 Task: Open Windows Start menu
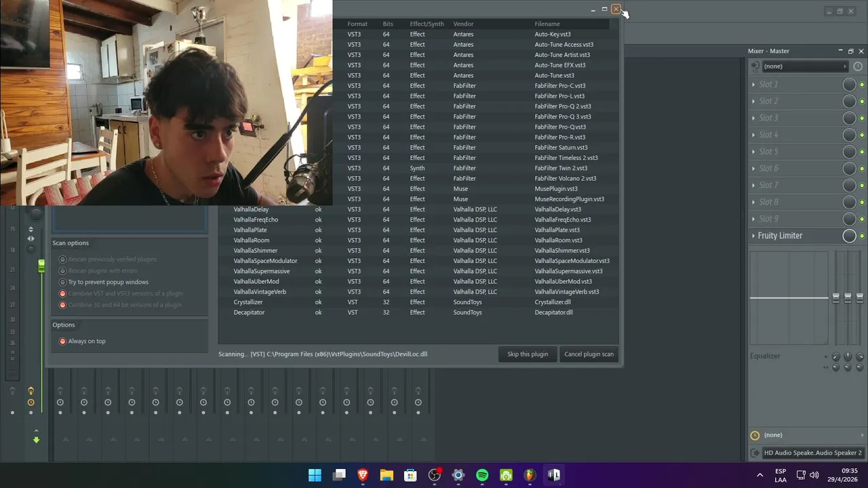[315, 475]
